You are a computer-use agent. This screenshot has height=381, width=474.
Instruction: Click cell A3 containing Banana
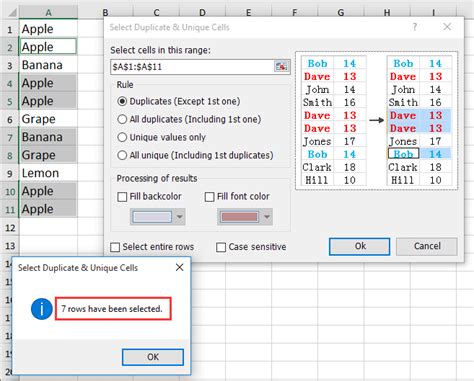[x=48, y=65]
